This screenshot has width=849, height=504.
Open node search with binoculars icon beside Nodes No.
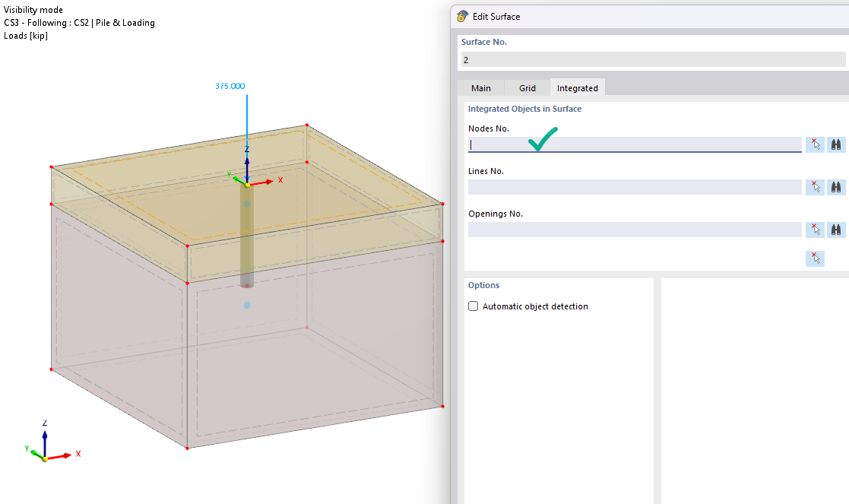point(835,144)
